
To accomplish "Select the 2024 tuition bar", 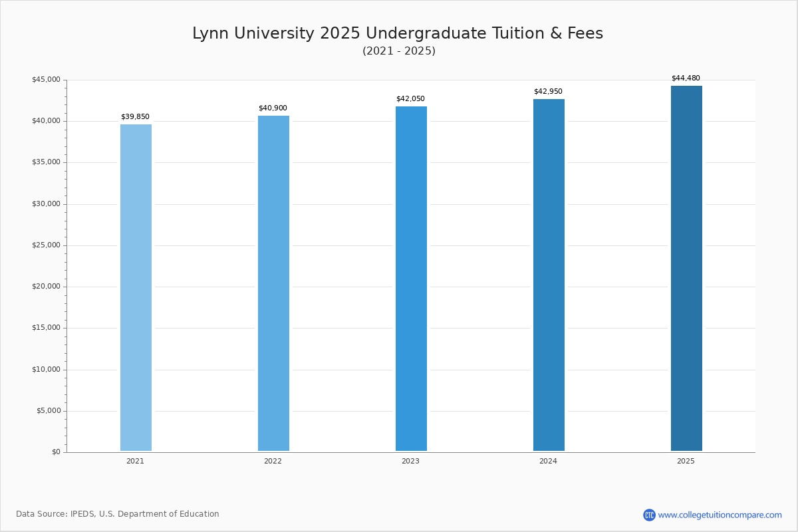I will tap(549, 275).
